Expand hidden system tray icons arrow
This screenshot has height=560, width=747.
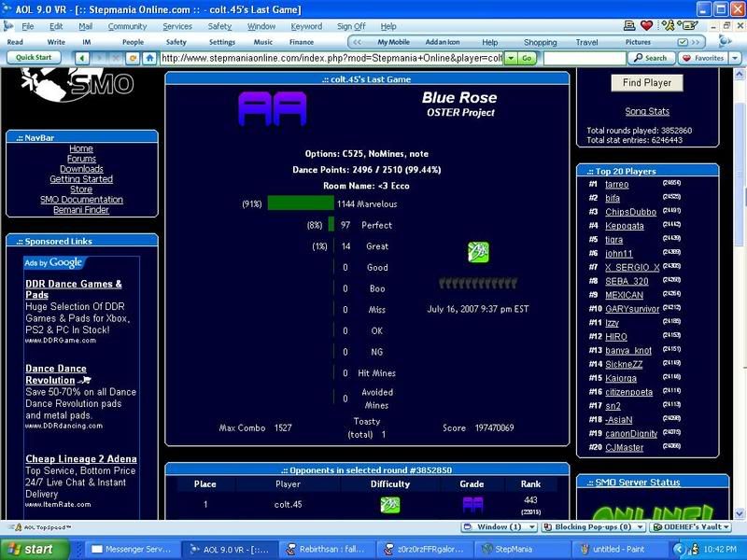pos(680,549)
